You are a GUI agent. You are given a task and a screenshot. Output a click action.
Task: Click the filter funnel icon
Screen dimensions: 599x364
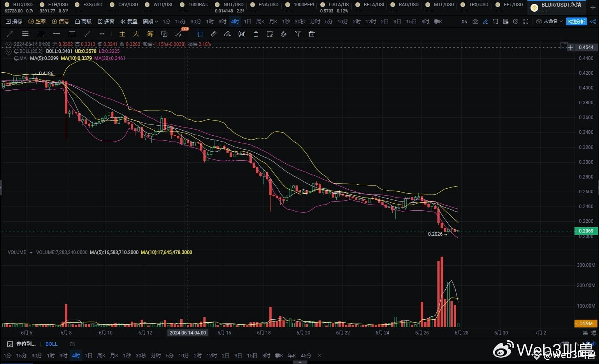click(x=298, y=34)
